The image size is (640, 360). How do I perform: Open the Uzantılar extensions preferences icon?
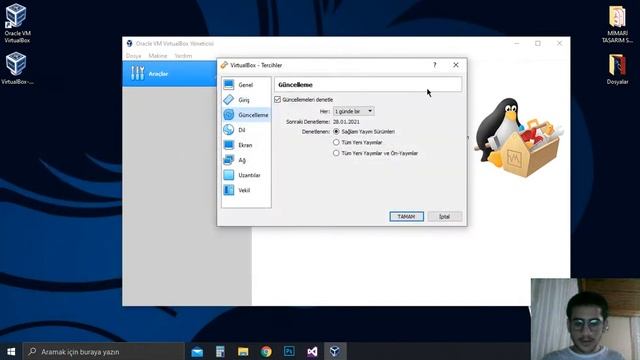click(229, 175)
